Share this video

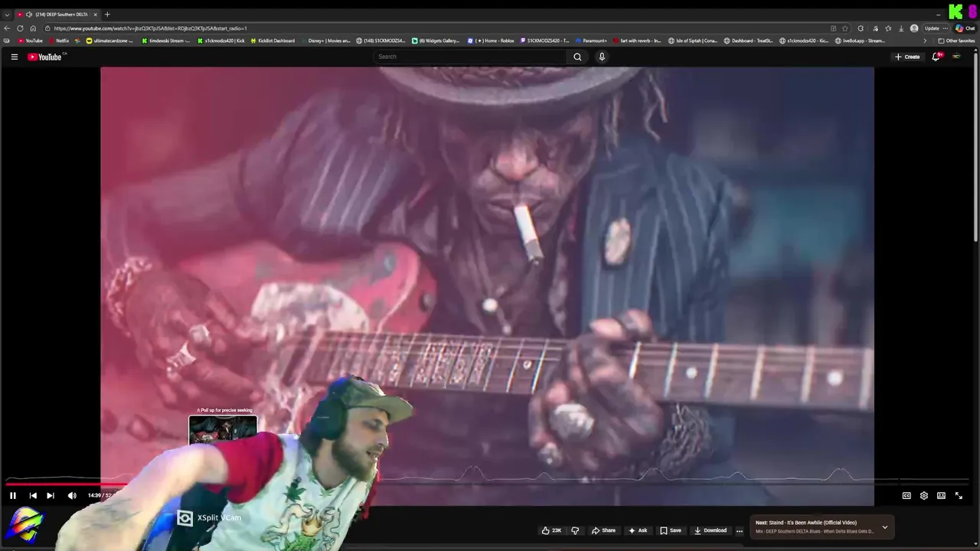pyautogui.click(x=603, y=530)
